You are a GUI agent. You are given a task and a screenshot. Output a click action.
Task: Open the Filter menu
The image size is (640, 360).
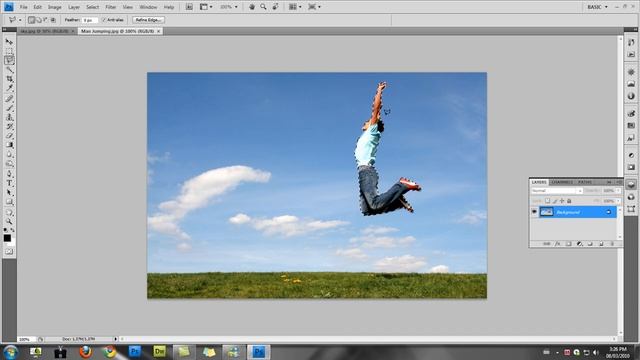(x=111, y=7)
